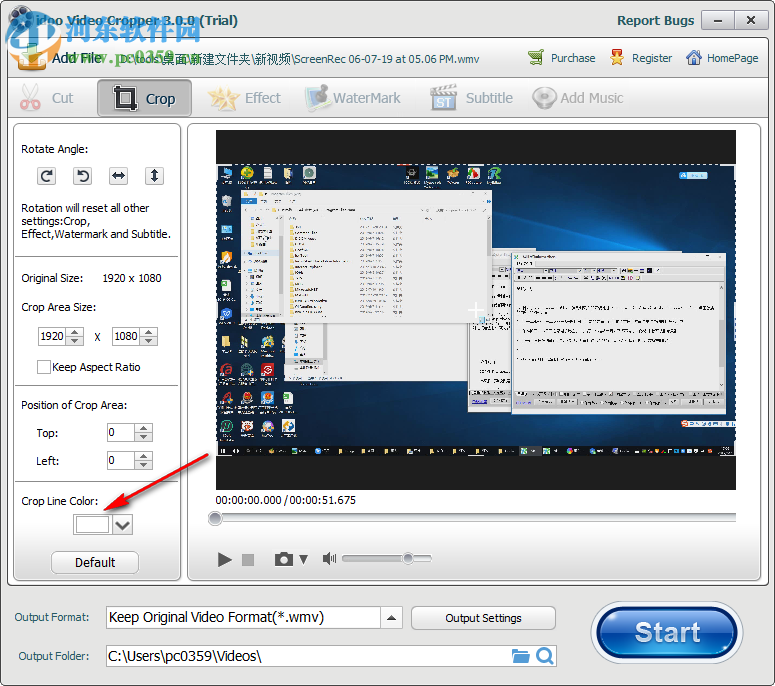Click the volume slider handle
This screenshot has width=775, height=686.
[408, 558]
